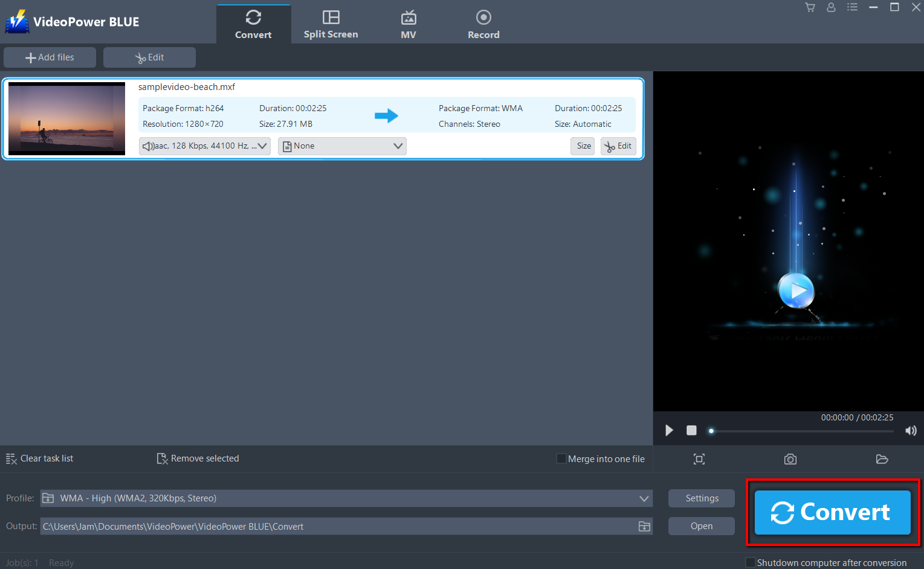
Task: Click Add files button
Action: [50, 57]
